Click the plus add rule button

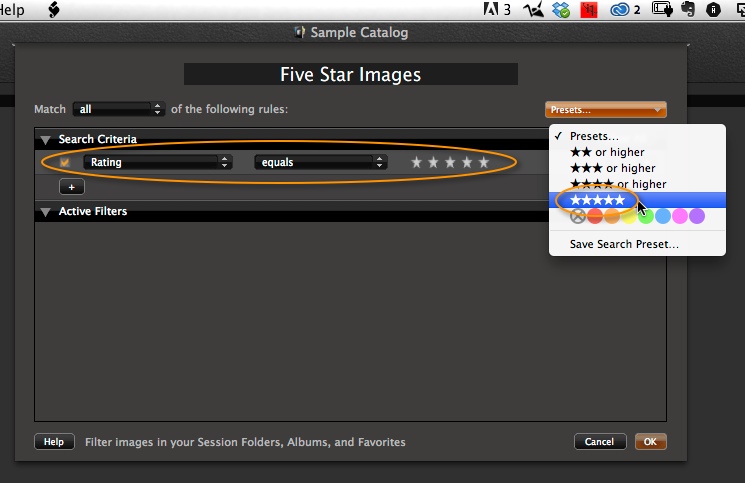click(72, 187)
